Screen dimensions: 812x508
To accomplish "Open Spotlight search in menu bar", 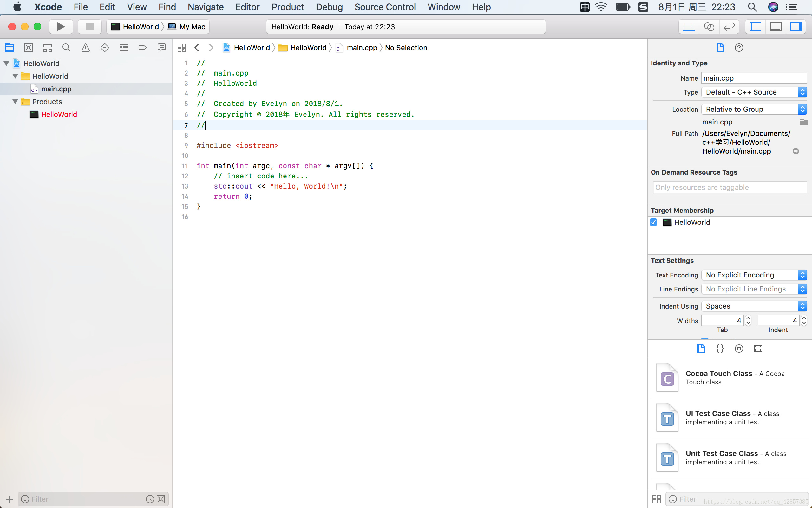I will (753, 7).
